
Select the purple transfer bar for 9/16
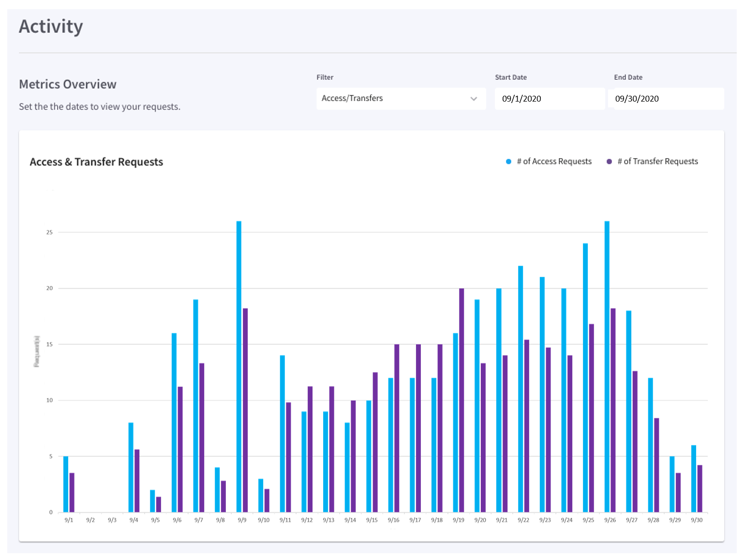(x=397, y=428)
